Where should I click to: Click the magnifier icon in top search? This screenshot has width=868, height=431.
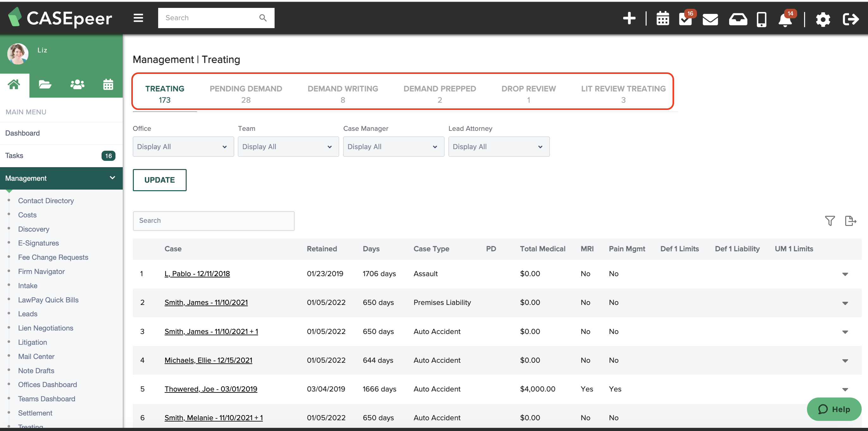[263, 18]
